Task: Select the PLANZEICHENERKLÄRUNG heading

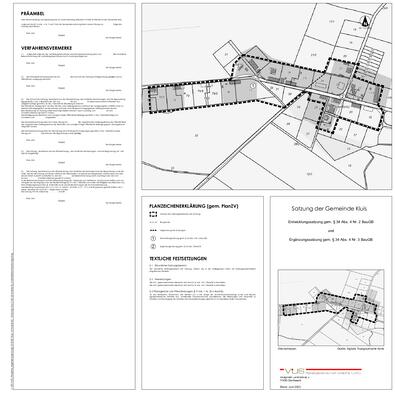Action: coord(194,206)
